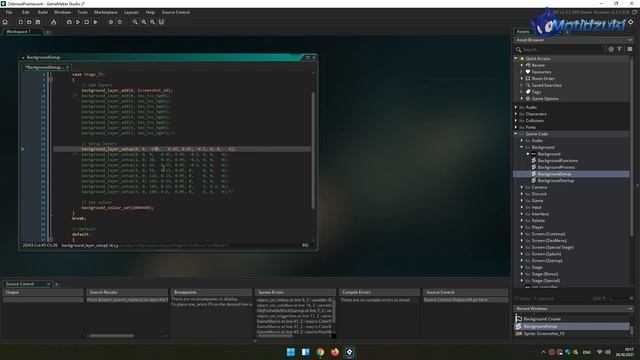Select the BackgroundSetup code editor tab
This screenshot has width=640, height=360.
coord(44,67)
